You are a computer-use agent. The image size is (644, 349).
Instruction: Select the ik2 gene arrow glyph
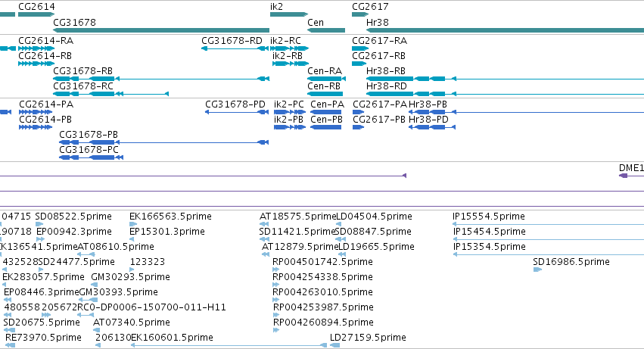289,14
